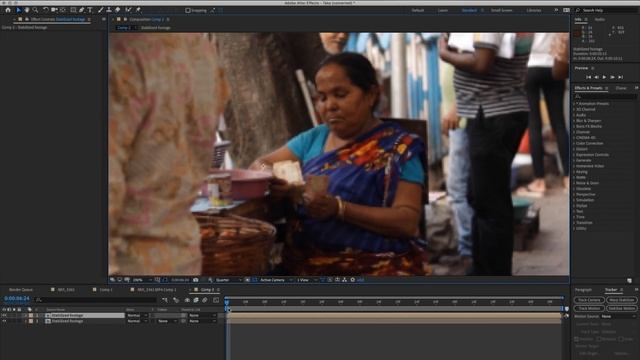640x360 pixels.
Task: Click the Effects & Presets search field
Action: pos(605,97)
